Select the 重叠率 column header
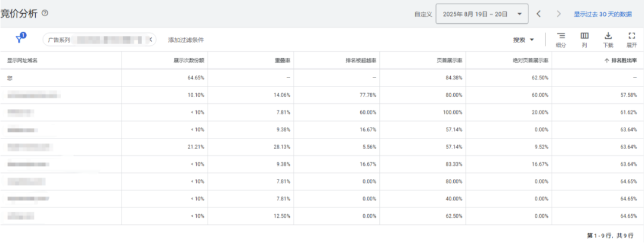 click(x=282, y=60)
